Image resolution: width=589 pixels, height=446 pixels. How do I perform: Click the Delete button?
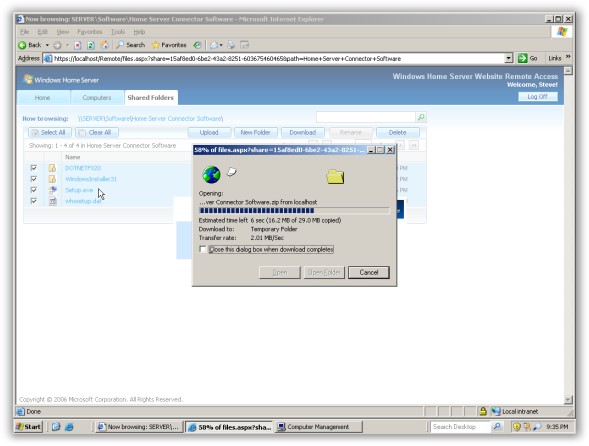click(x=397, y=132)
